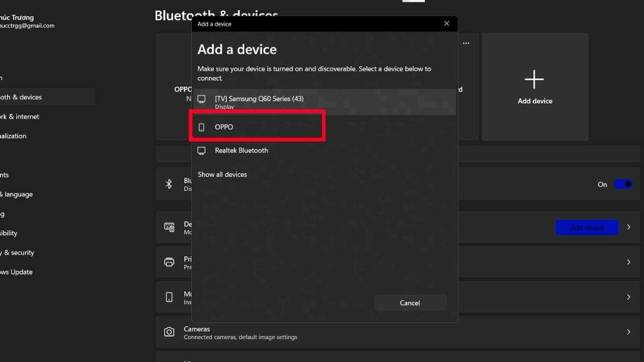
Task: Click the Cameras icon
Action: coord(169,332)
